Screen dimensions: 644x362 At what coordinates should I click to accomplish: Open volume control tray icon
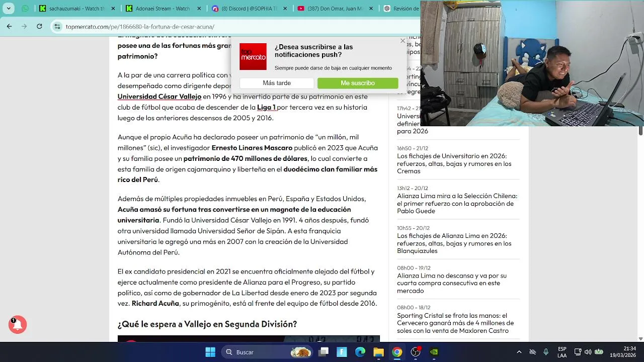pyautogui.click(x=588, y=352)
